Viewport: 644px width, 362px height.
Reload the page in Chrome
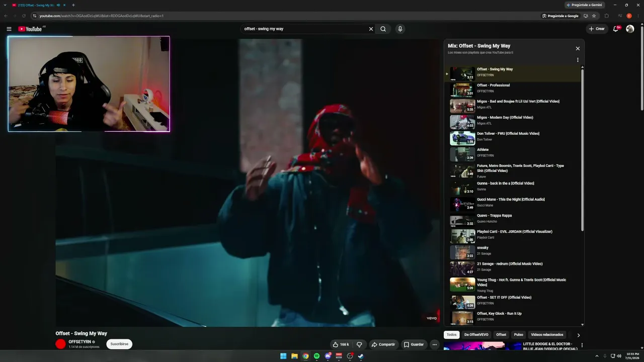(x=24, y=16)
